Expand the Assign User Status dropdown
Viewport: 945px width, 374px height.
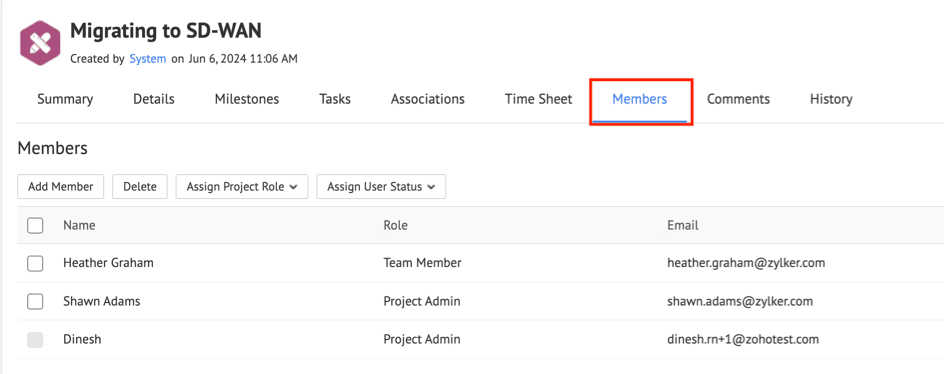click(x=381, y=187)
